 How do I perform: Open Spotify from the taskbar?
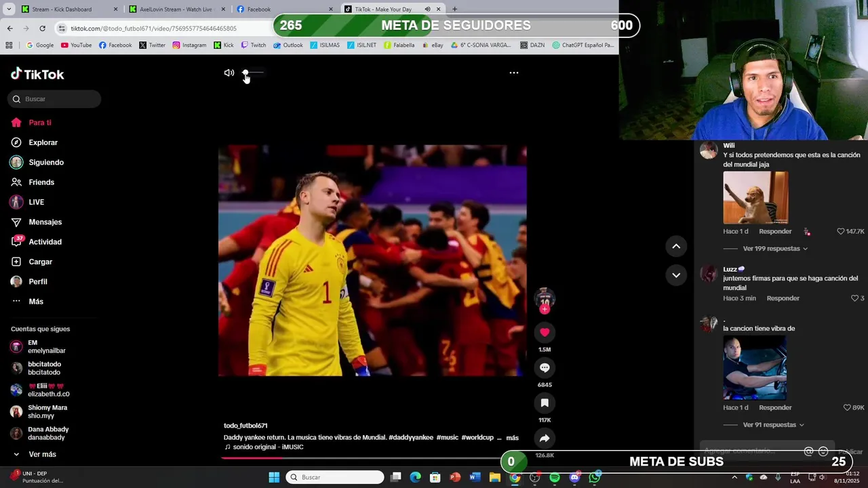point(555,477)
